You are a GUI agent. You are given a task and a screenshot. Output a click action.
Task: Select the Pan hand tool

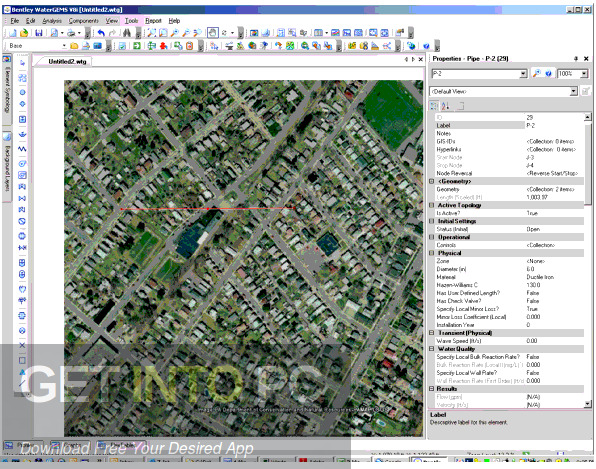(x=212, y=33)
